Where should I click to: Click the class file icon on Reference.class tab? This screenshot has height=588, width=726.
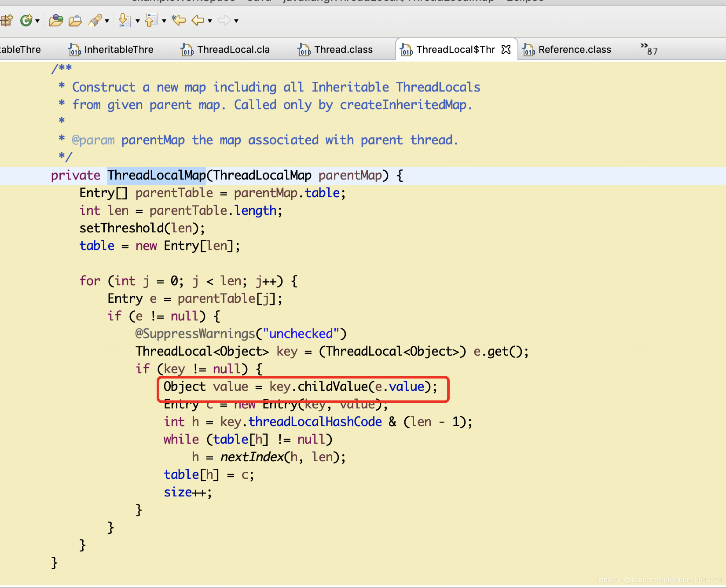[x=529, y=49]
